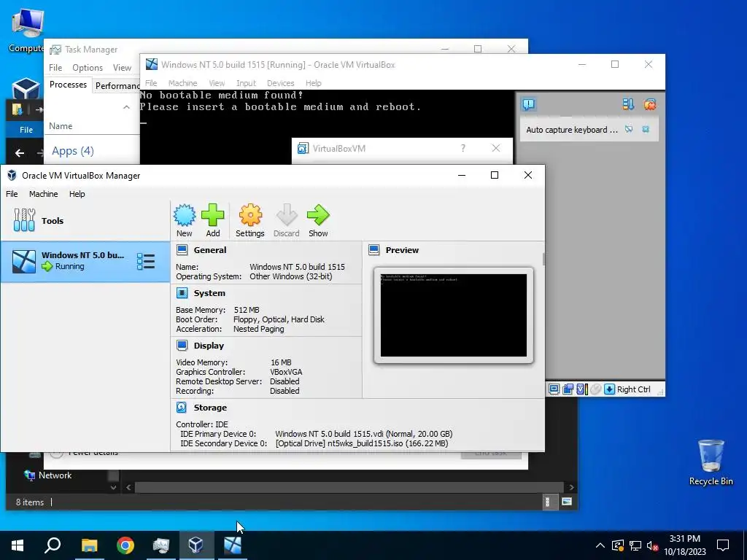
Task: Open the Options menu in Task Manager
Action: [x=88, y=68]
